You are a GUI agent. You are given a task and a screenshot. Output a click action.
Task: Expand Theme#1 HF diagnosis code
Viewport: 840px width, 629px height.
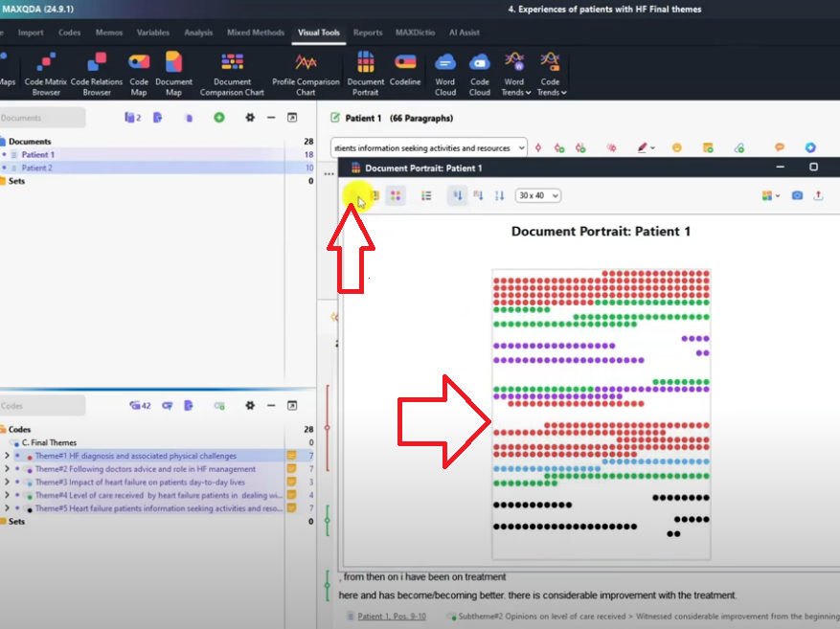tap(7, 456)
